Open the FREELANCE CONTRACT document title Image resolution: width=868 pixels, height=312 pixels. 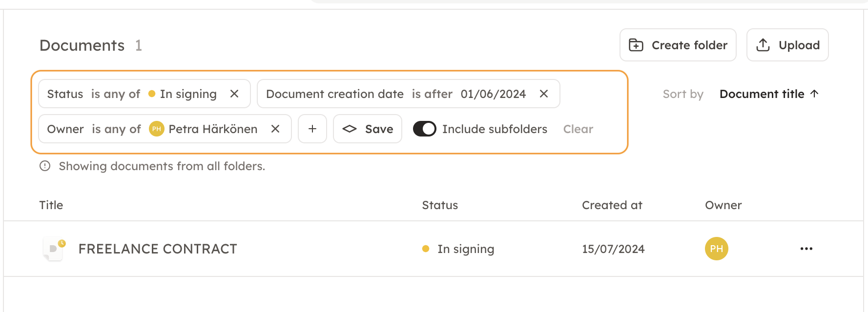158,249
